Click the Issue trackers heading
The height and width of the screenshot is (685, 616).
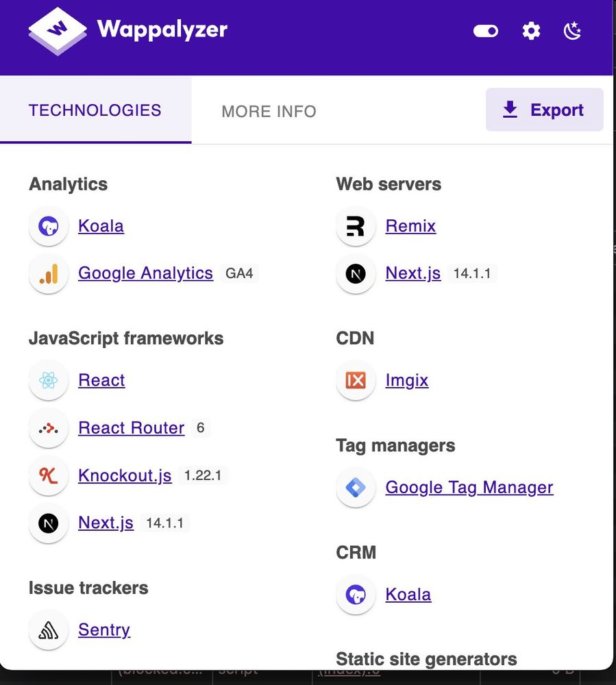pos(88,588)
